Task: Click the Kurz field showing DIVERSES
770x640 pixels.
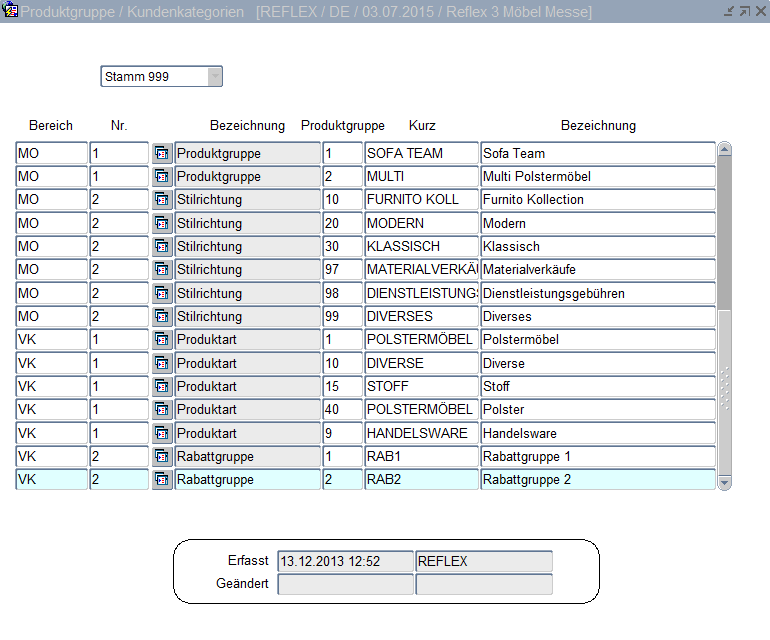Action: [x=421, y=316]
